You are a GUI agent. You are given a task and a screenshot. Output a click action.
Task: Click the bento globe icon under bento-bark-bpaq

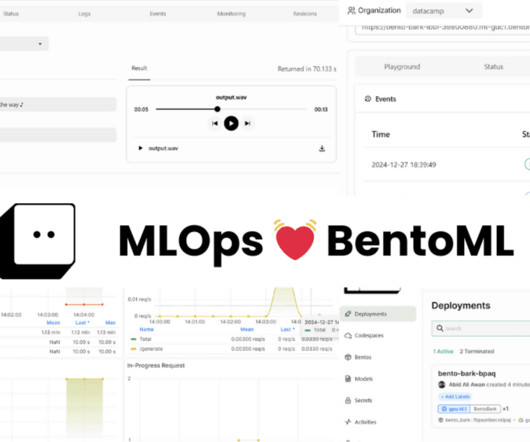pyautogui.click(x=441, y=420)
